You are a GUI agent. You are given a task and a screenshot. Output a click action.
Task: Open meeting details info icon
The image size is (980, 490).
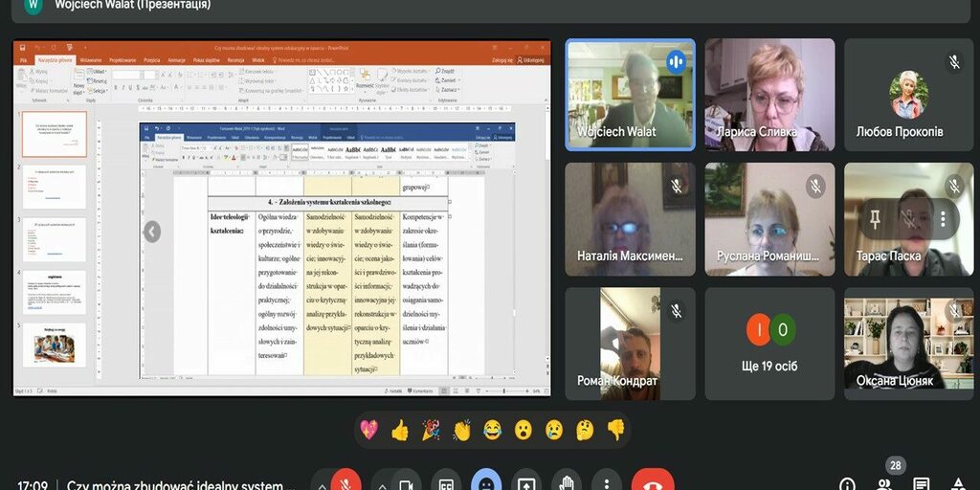click(x=847, y=484)
